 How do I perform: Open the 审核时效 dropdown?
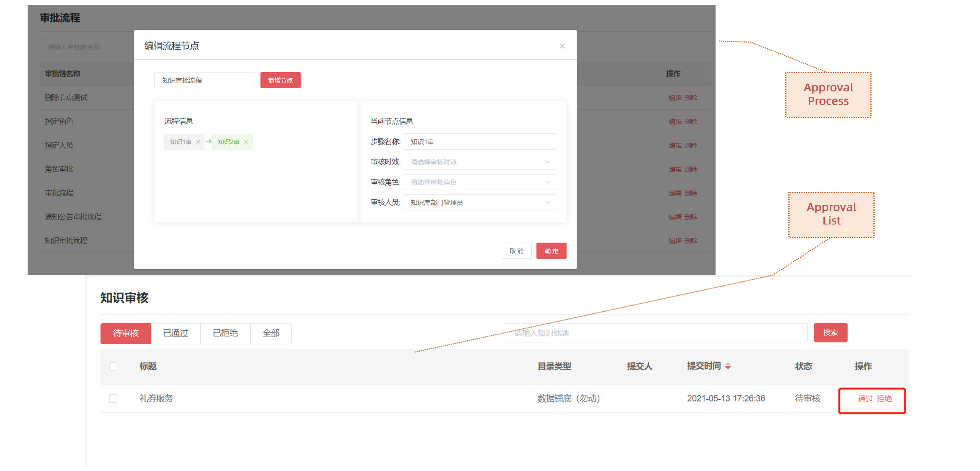click(x=479, y=162)
